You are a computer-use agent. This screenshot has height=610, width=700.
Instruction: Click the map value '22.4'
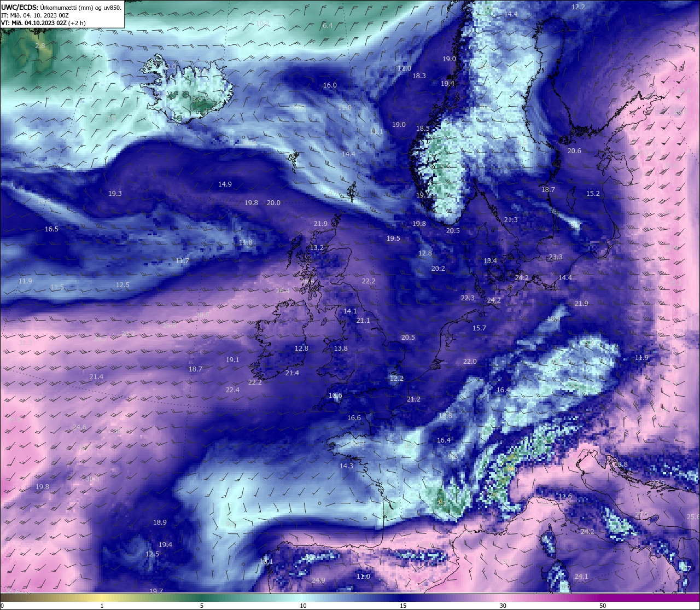coord(232,390)
